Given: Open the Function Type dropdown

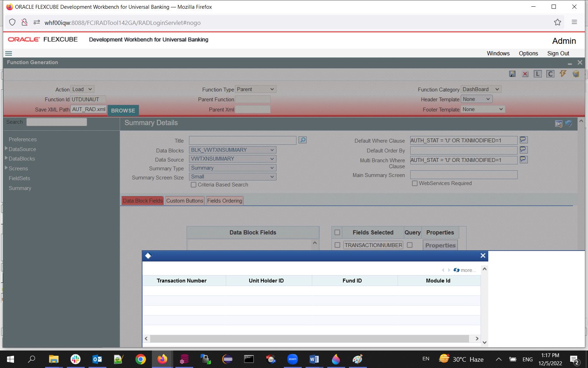Looking at the screenshot, I should (256, 89).
